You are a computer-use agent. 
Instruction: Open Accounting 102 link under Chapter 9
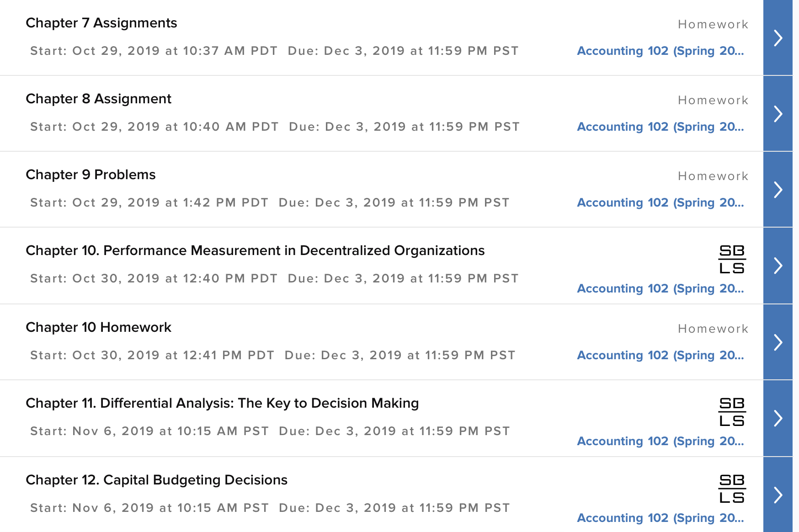click(x=661, y=202)
